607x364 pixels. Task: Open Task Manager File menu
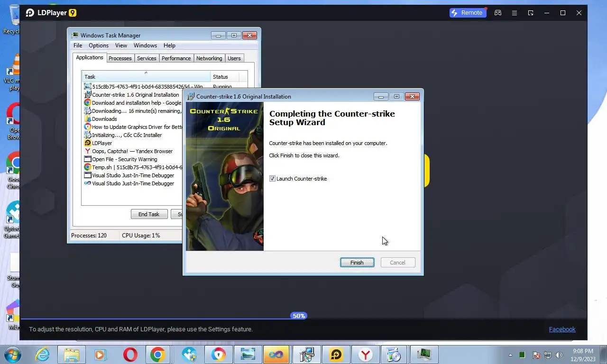pyautogui.click(x=78, y=45)
